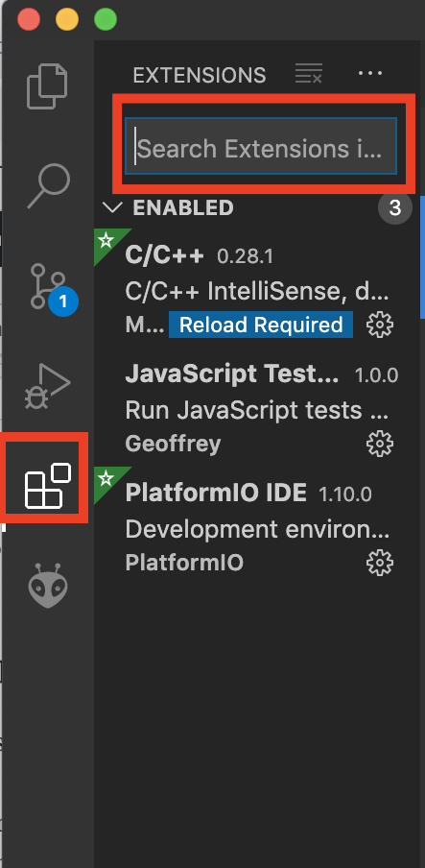Image resolution: width=425 pixels, height=868 pixels.
Task: Click the enabled count badge 3
Action: [x=395, y=207]
